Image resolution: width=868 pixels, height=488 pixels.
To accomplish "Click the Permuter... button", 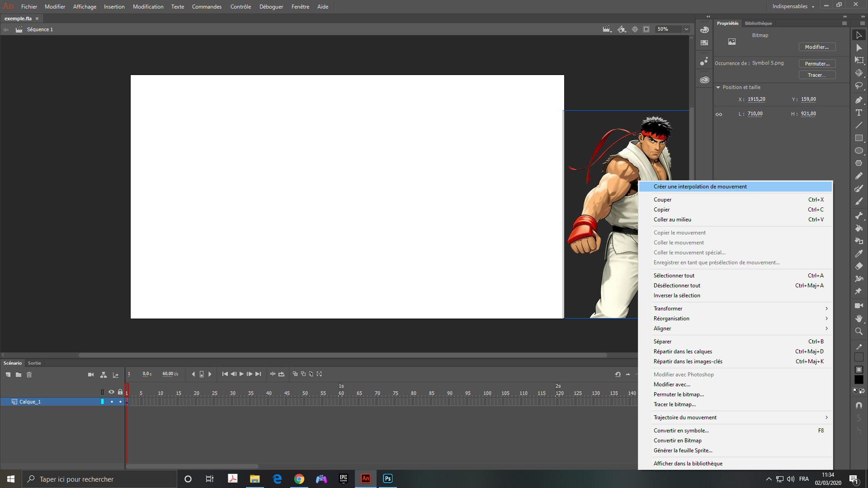I will (817, 64).
